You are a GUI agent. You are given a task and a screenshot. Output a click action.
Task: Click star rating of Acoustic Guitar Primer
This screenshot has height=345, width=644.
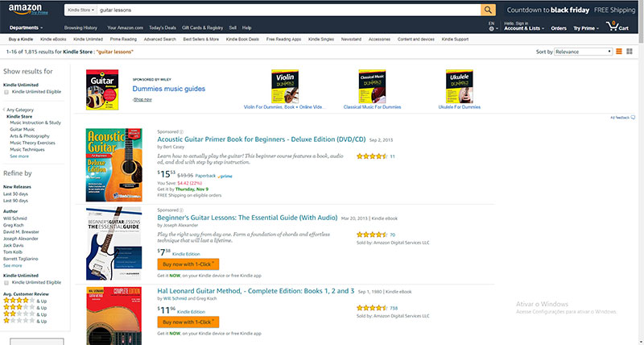372,156
